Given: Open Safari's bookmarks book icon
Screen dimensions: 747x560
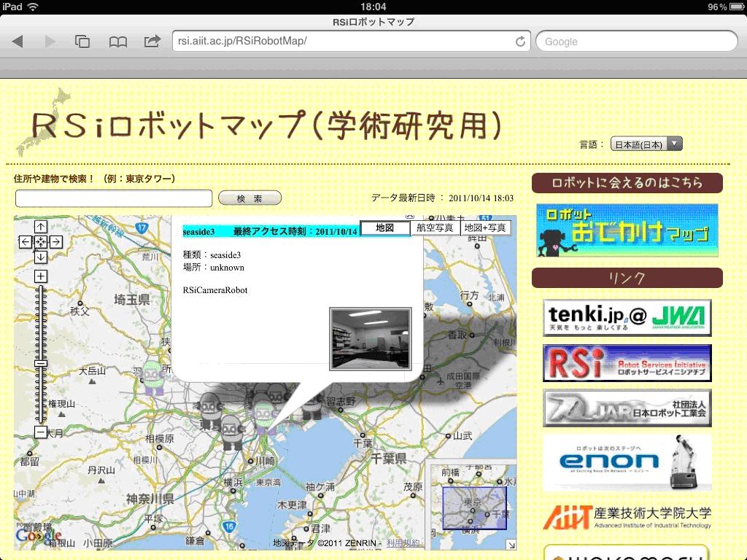Looking at the screenshot, I should pos(117,42).
